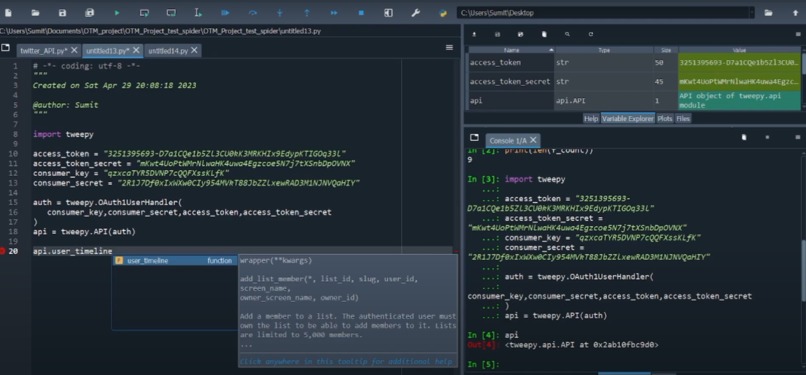
Task: Close the Console 1/A tab
Action: pyautogui.click(x=533, y=140)
